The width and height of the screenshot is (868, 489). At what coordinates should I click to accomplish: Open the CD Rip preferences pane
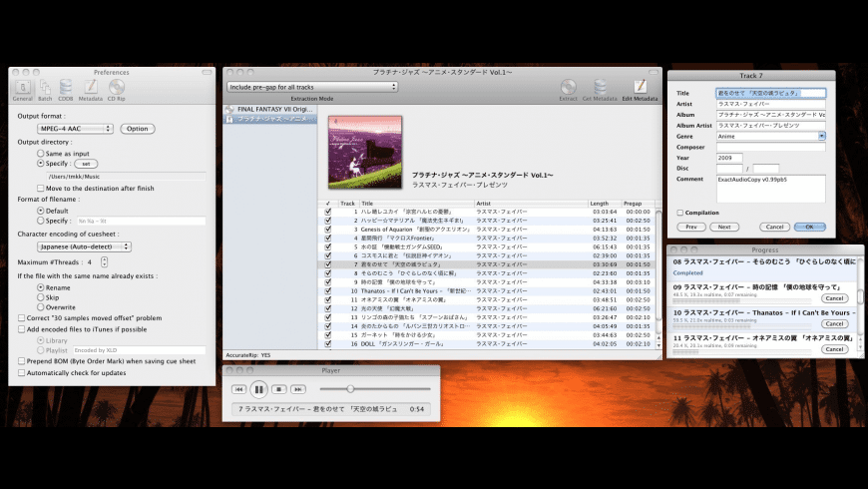click(117, 90)
